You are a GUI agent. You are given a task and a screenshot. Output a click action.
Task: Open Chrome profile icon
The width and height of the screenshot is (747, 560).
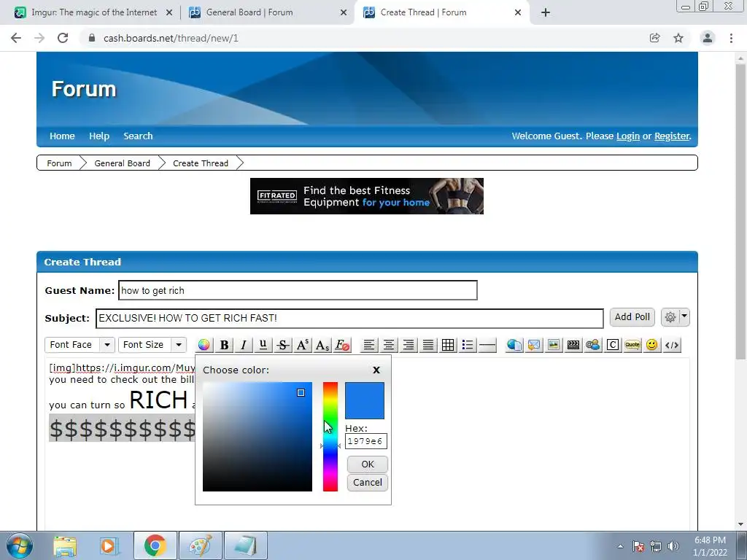(x=708, y=38)
